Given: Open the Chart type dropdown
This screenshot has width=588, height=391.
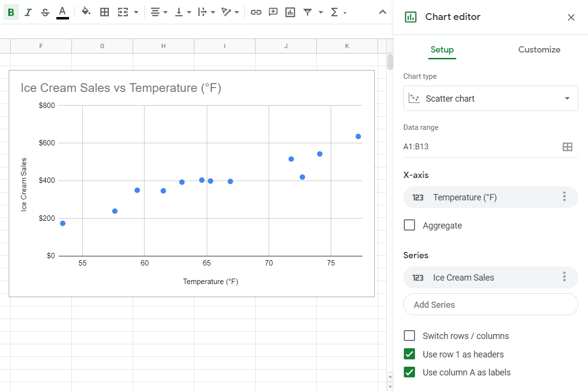Looking at the screenshot, I should tap(490, 98).
